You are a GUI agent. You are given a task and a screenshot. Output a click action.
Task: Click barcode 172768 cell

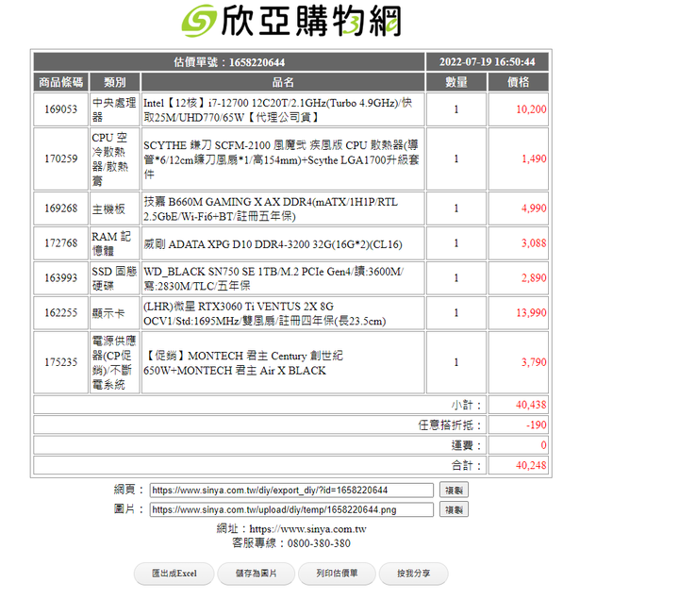(x=61, y=243)
